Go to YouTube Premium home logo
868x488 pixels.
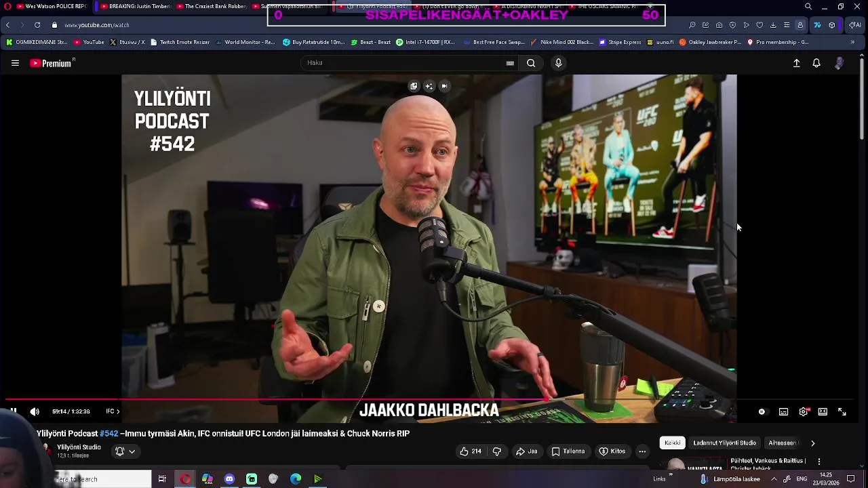[52, 63]
